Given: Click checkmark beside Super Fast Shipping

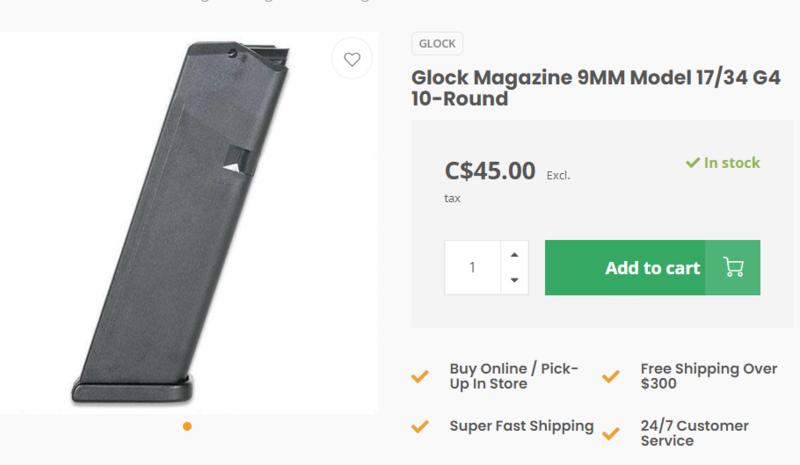Looking at the screenshot, I should pyautogui.click(x=421, y=427).
